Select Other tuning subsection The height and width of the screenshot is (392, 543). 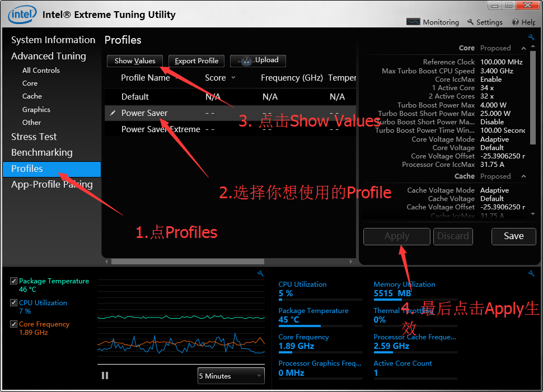coord(31,123)
